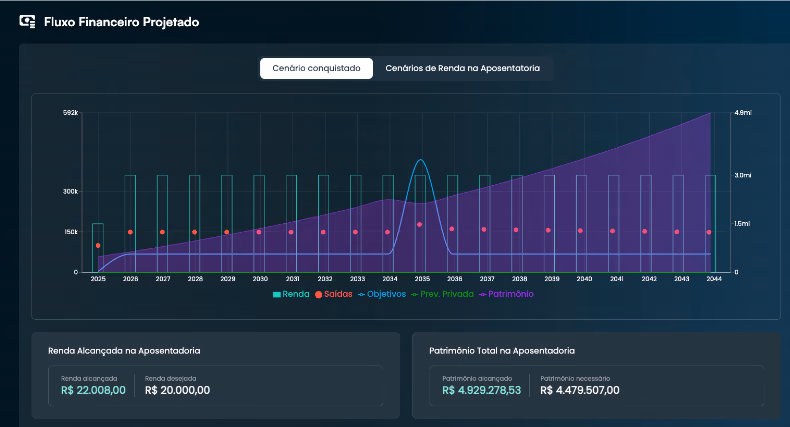
Task: Click the Fluxo Financeiro Projetado heading
Action: pyautogui.click(x=121, y=22)
